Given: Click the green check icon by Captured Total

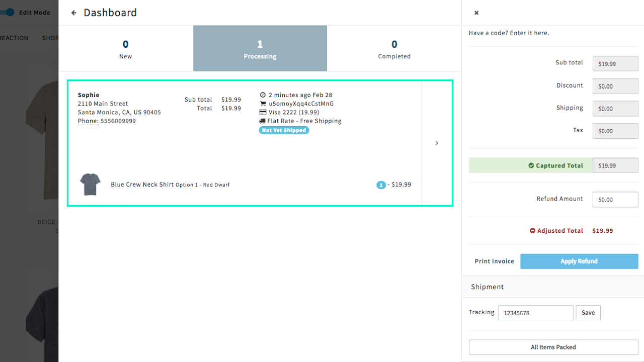Looking at the screenshot, I should pyautogui.click(x=531, y=165).
